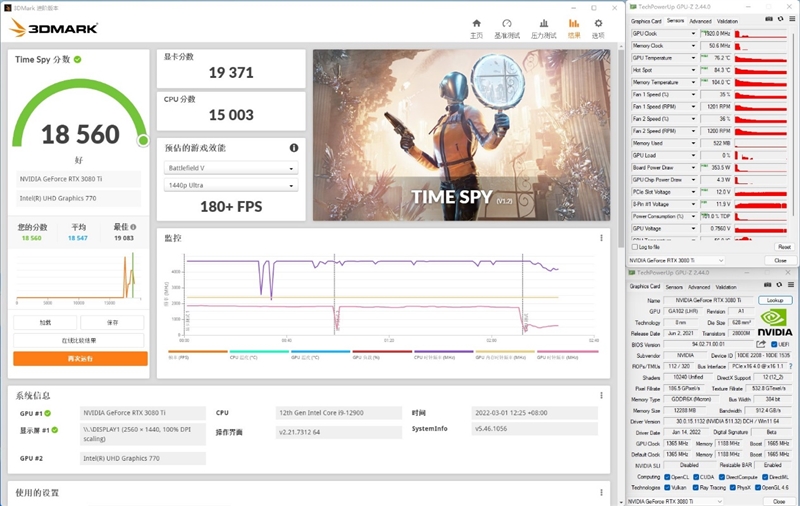The width and height of the screenshot is (800, 506).
Task: Select the orange results bar-chart icon
Action: [x=573, y=23]
